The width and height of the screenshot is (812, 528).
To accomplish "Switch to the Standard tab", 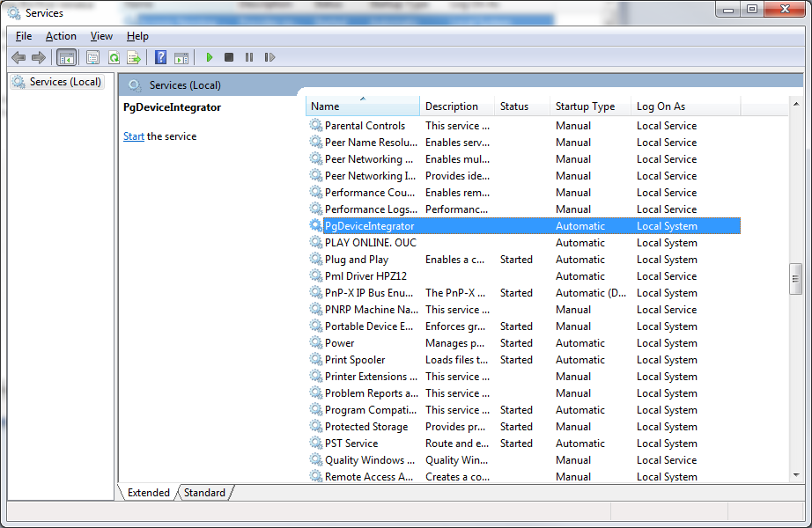I will 204,493.
